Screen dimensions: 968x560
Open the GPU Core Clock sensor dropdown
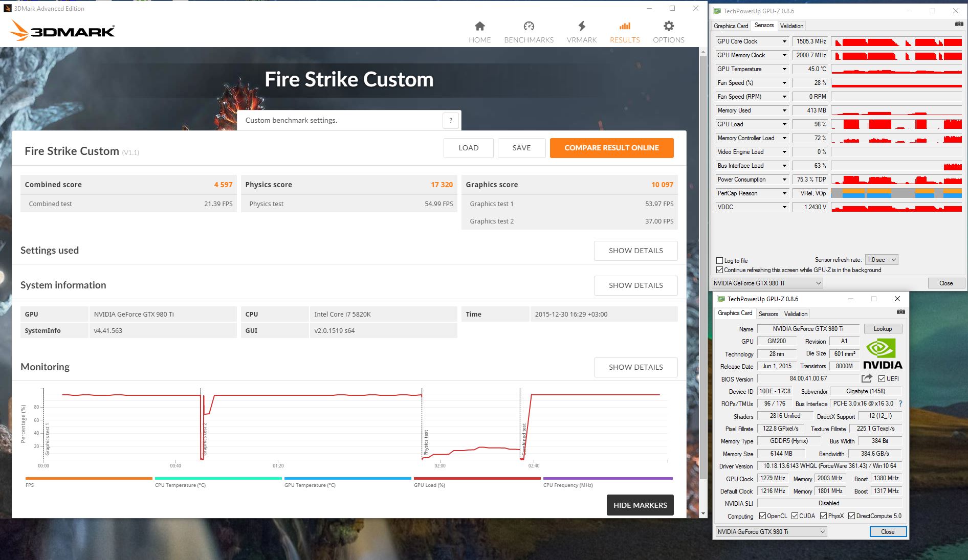coord(784,41)
